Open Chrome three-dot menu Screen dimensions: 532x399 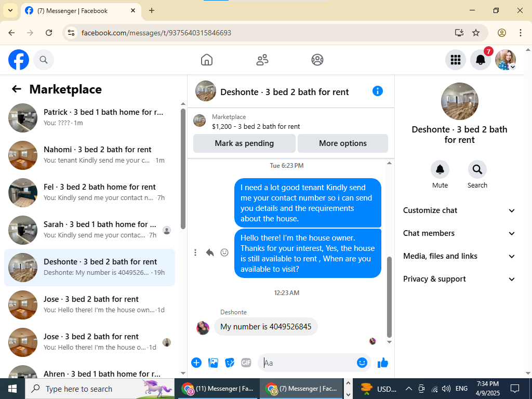click(521, 33)
